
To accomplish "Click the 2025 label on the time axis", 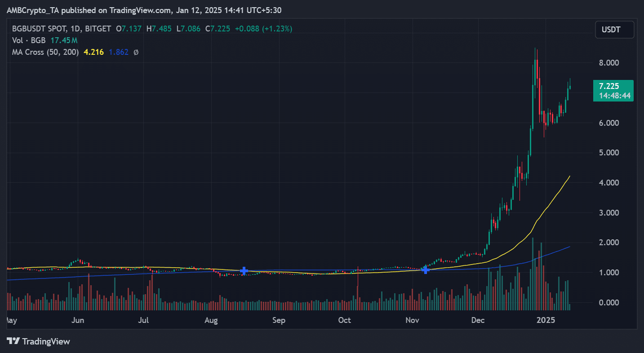I will (546, 320).
